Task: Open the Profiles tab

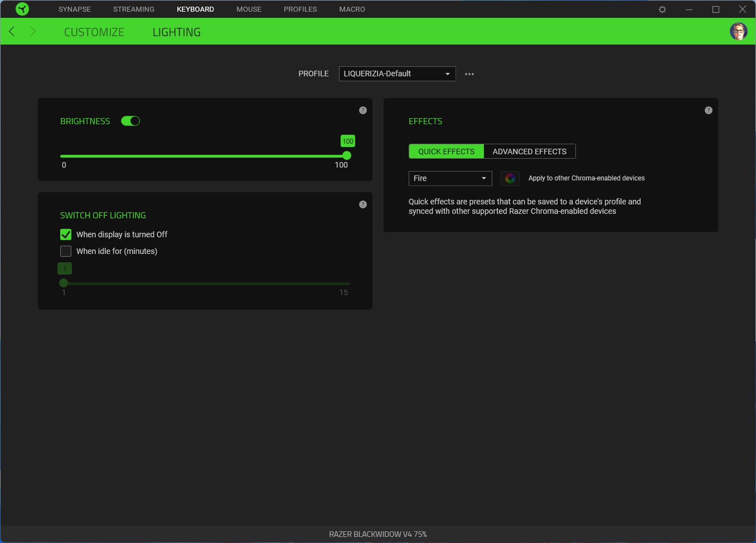Action: click(x=301, y=9)
